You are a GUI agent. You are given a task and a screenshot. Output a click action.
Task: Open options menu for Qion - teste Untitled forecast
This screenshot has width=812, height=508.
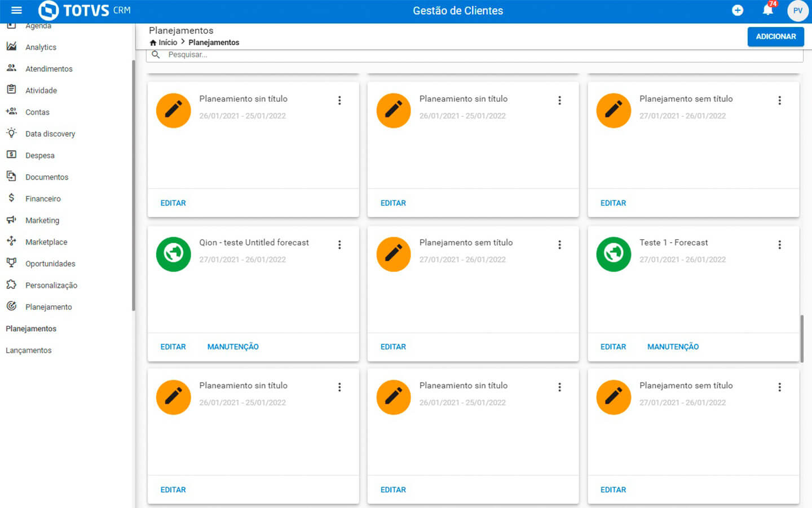point(339,245)
